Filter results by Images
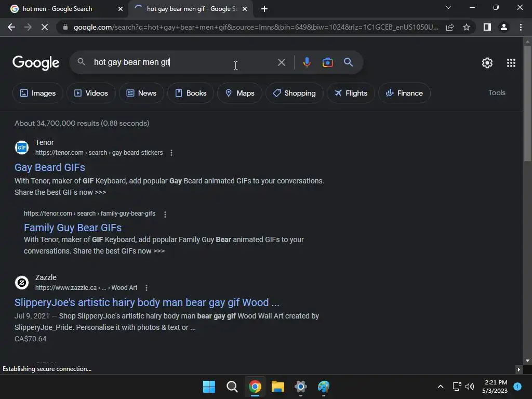Viewport: 532px width, 399px height. click(37, 93)
